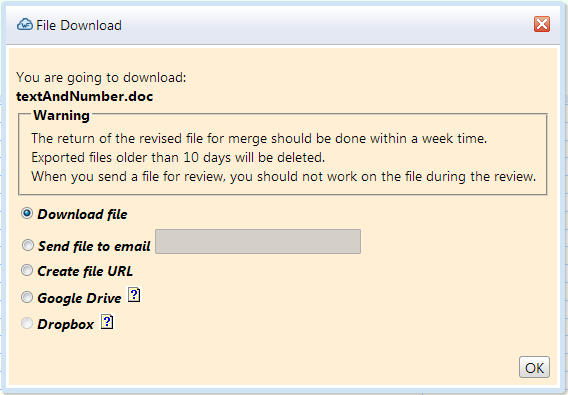Click the 'older than 10 days' warning line
Image resolution: width=568 pixels, height=395 pixels.
178,158
